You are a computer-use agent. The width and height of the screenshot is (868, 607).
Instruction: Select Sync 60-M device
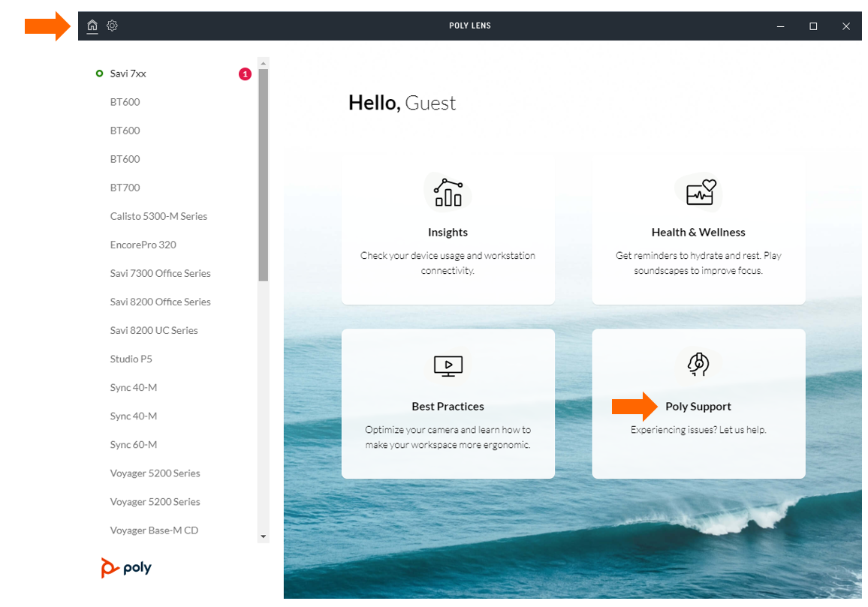tap(133, 444)
